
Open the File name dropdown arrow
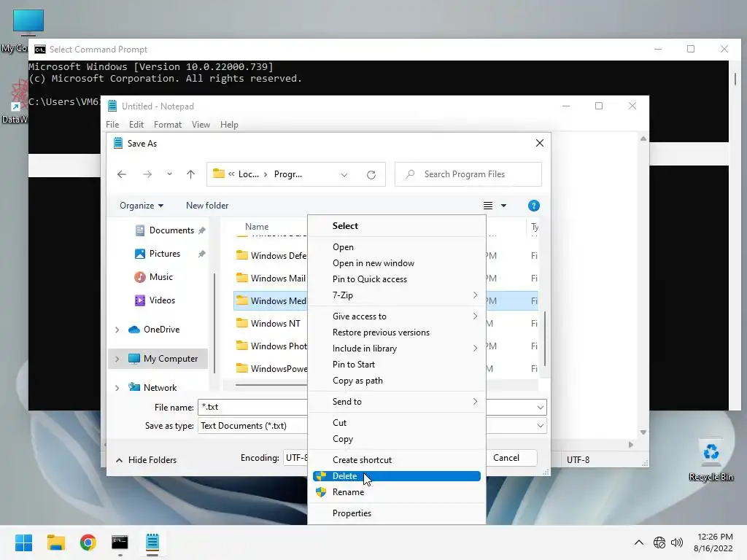[x=541, y=407]
